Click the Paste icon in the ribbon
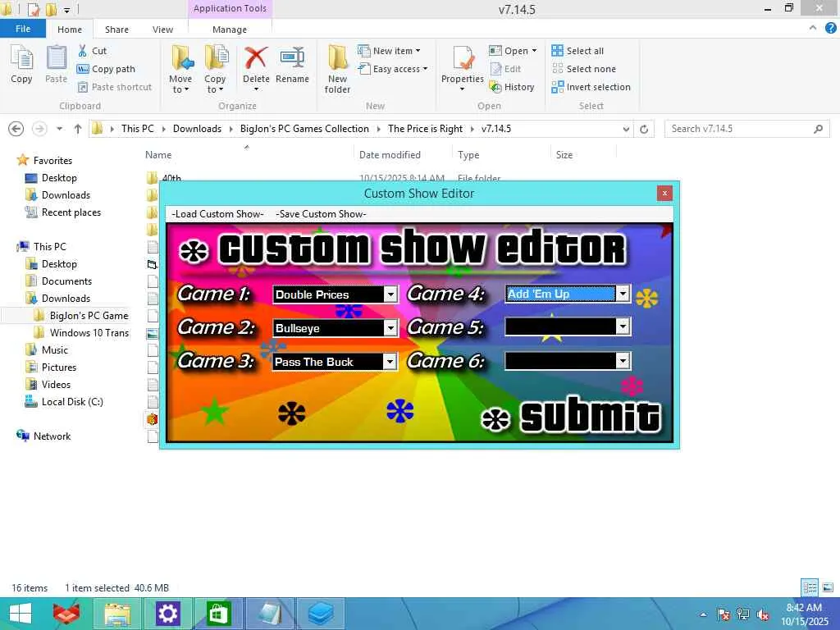This screenshot has width=840, height=630. pyautogui.click(x=57, y=64)
